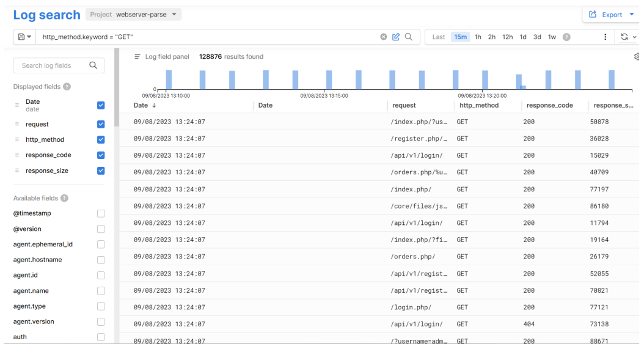Uncheck the response_code displayed field

pos(101,155)
